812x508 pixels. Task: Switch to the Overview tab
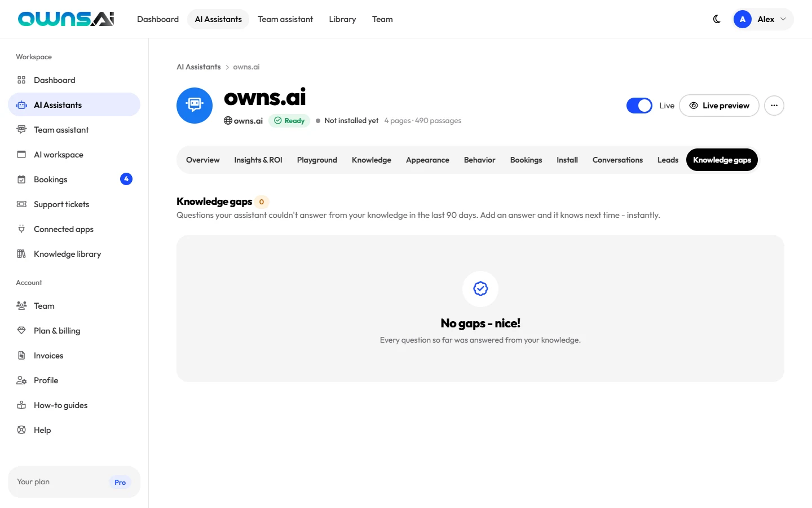pyautogui.click(x=203, y=160)
